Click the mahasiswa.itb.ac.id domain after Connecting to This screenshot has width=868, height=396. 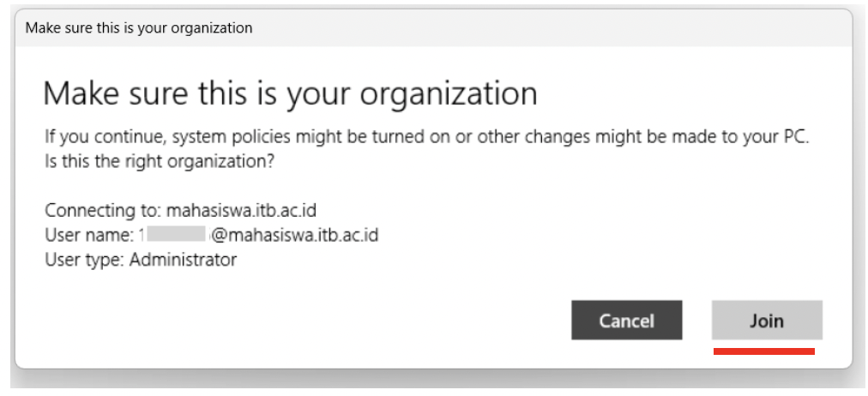[x=241, y=211]
